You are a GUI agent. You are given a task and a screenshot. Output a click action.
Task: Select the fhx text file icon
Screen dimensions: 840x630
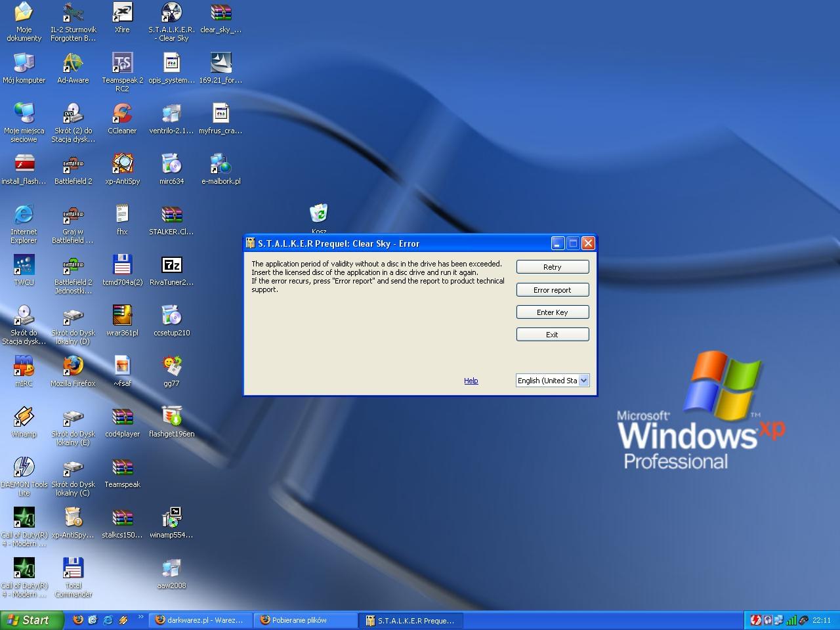point(122,220)
